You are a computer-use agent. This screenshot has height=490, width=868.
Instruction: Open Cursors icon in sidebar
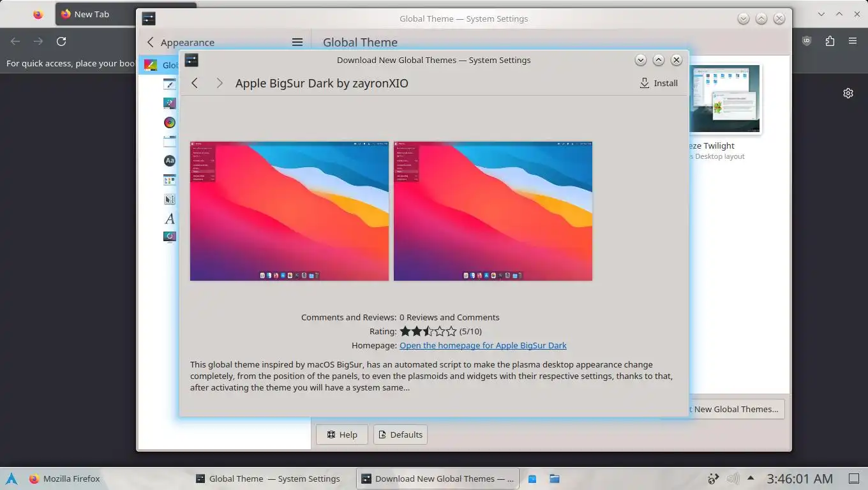pos(169,199)
